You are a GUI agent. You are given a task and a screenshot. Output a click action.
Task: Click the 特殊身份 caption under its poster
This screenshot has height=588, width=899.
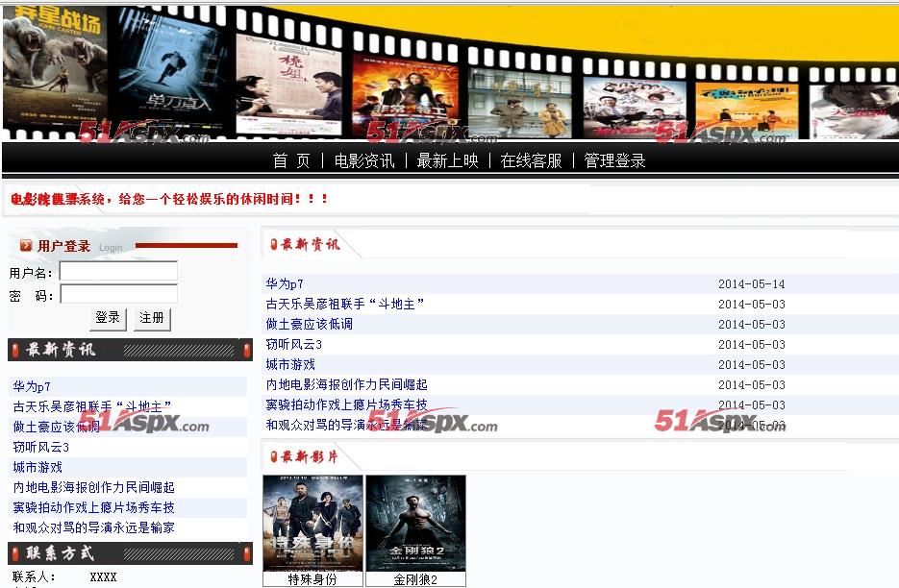(312, 579)
